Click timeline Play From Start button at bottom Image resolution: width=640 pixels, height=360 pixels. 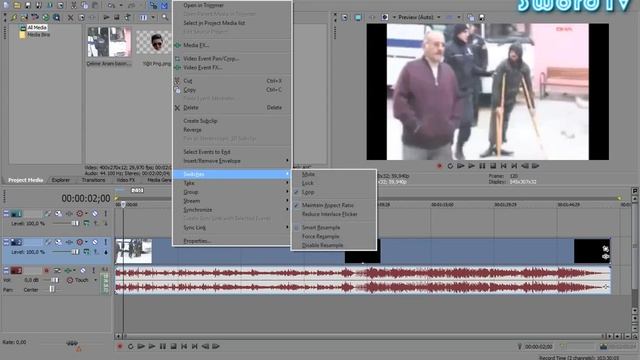click(141, 347)
